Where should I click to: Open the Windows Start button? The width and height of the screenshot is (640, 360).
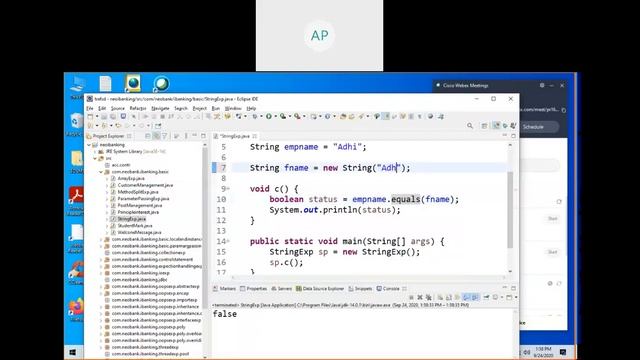(73, 352)
